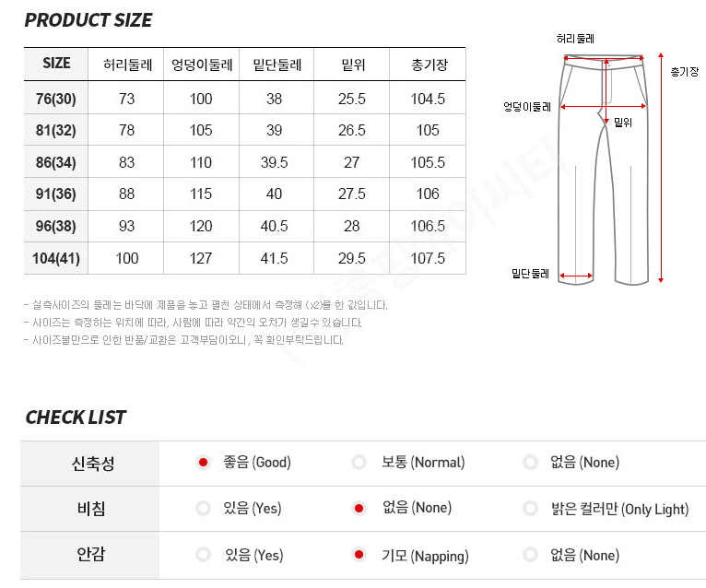The height and width of the screenshot is (588, 706).
Task: Click the red 밑위 rise arrow
Action: tap(606, 91)
